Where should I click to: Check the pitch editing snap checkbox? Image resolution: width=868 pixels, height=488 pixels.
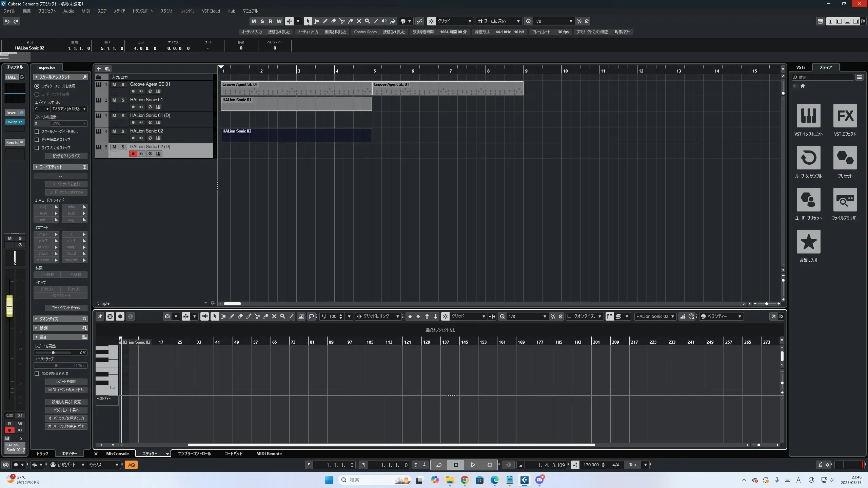tap(37, 140)
